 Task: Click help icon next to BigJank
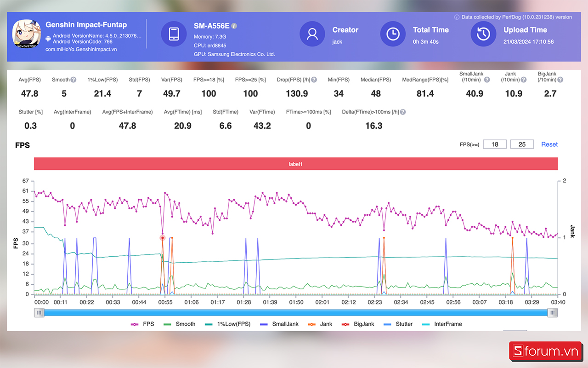(x=560, y=80)
